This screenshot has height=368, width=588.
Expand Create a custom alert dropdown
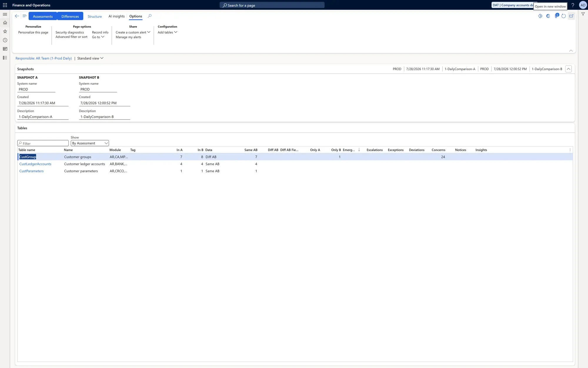[x=133, y=32]
